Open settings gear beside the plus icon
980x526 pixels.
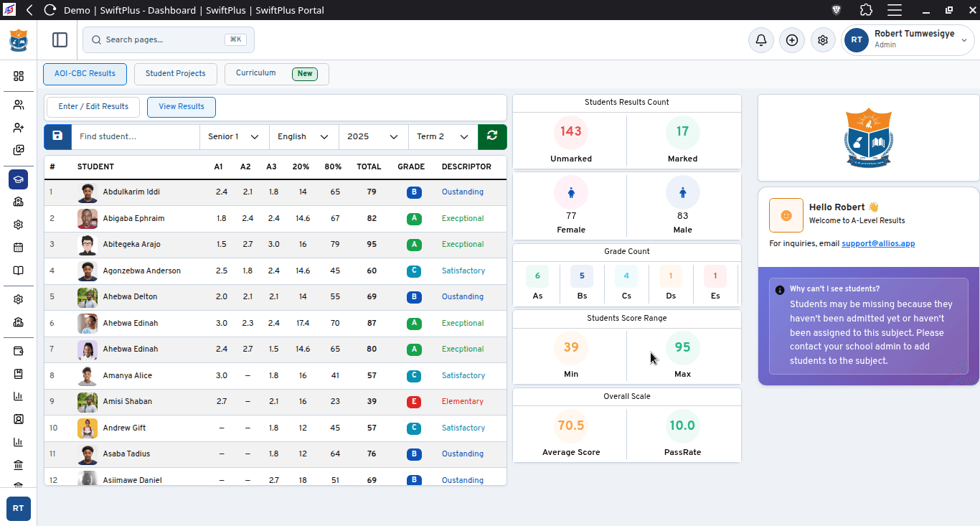pyautogui.click(x=824, y=40)
